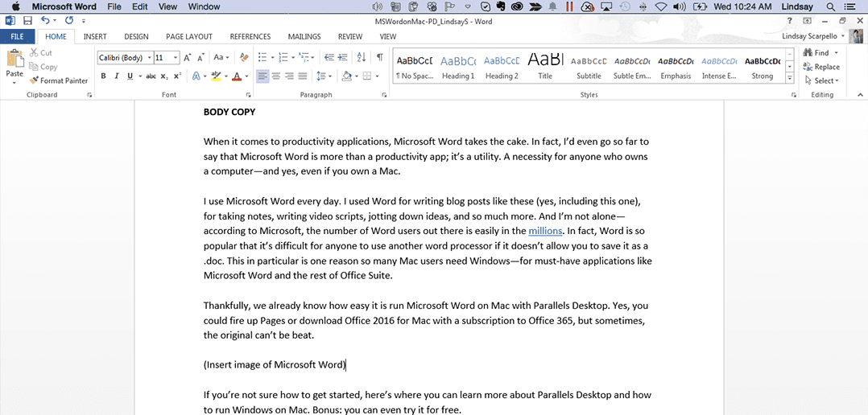Screen dimensions: 868x415
Task: Click the Redo/Repeat arrow icon
Action: (69, 21)
